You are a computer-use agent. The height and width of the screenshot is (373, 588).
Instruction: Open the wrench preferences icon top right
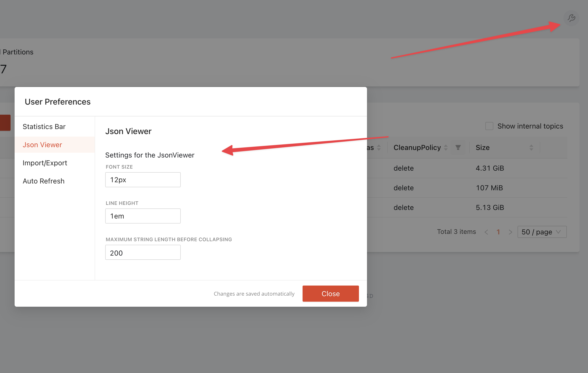tap(571, 18)
